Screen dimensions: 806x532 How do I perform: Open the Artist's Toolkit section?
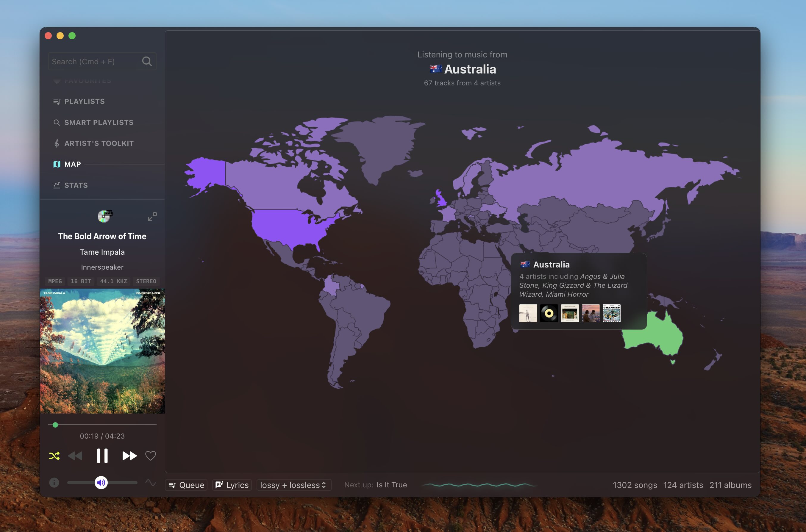pyautogui.click(x=99, y=143)
